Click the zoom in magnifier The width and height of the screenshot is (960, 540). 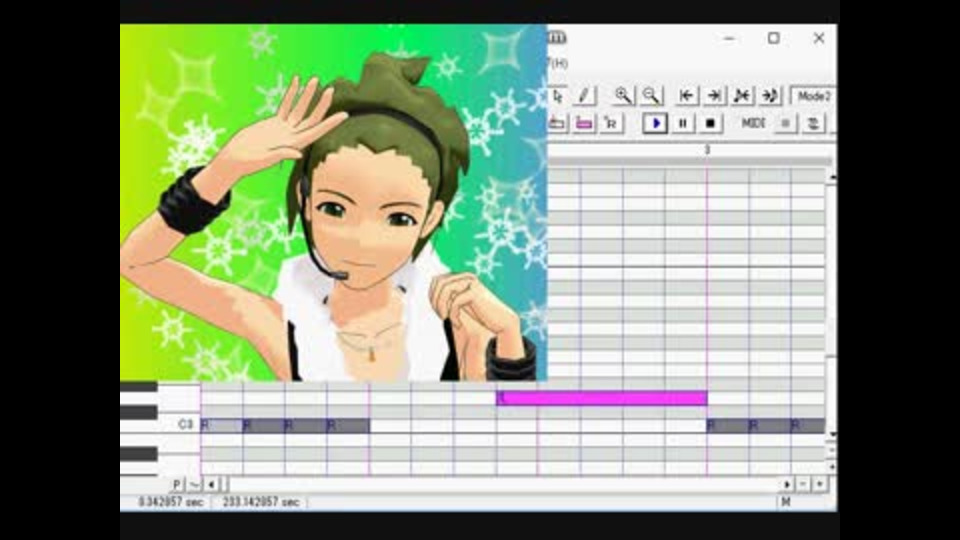click(623, 96)
